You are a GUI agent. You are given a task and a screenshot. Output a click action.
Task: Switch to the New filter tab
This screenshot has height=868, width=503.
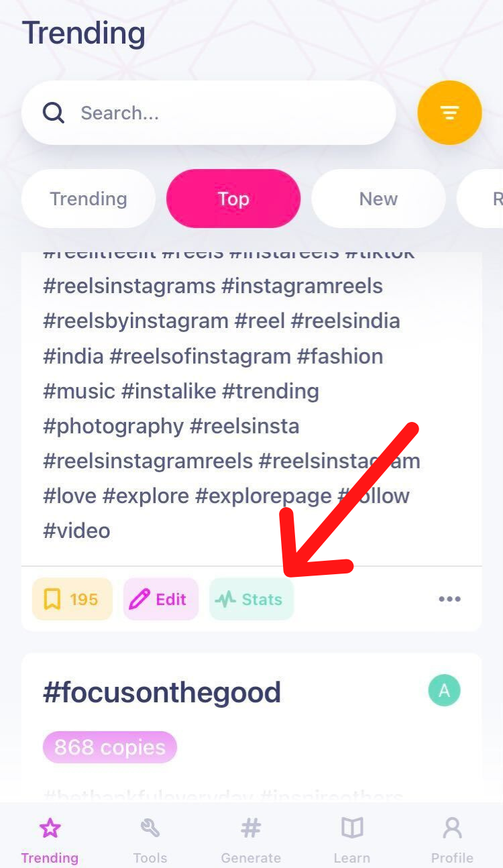pyautogui.click(x=378, y=199)
